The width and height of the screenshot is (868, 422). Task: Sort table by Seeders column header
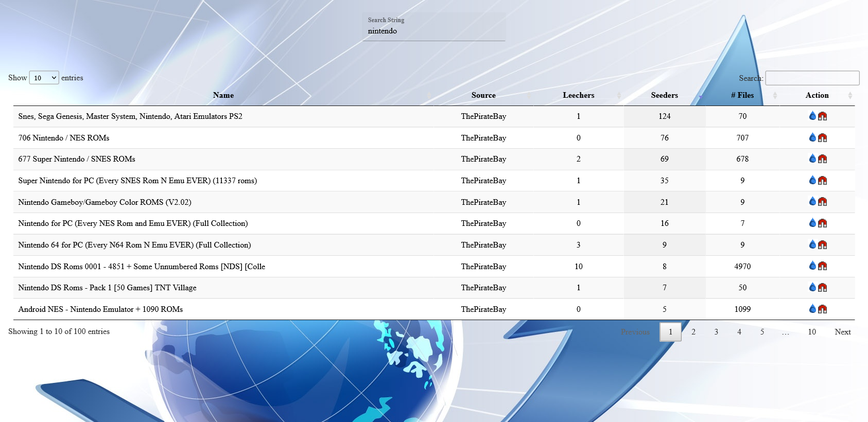[664, 95]
